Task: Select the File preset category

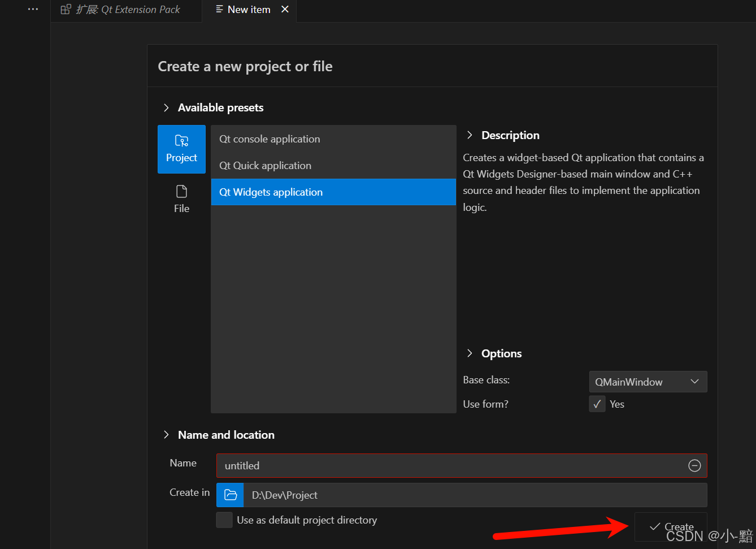Action: (181, 199)
